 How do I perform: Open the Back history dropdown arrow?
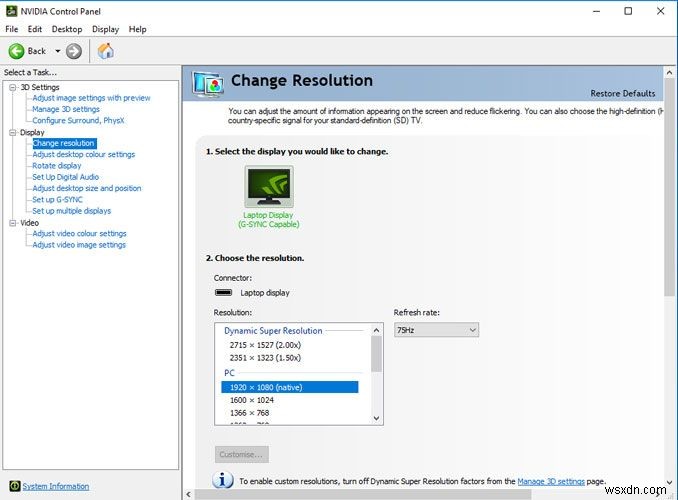(x=58, y=51)
